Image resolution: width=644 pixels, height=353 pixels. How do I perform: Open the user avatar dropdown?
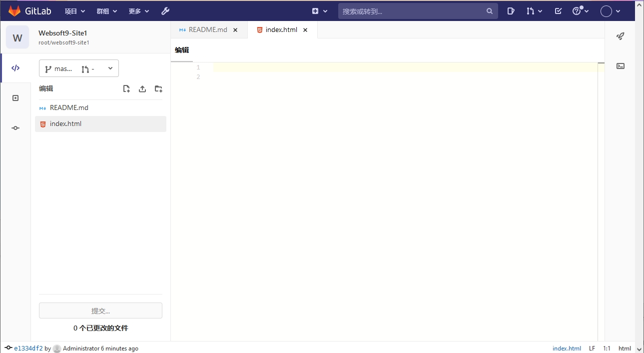pos(610,11)
